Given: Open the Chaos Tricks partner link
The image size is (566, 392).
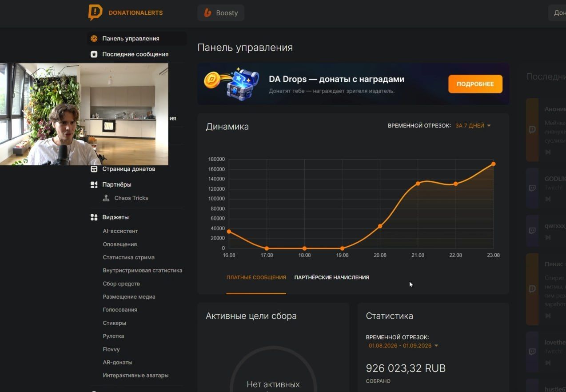Looking at the screenshot, I should [x=131, y=198].
